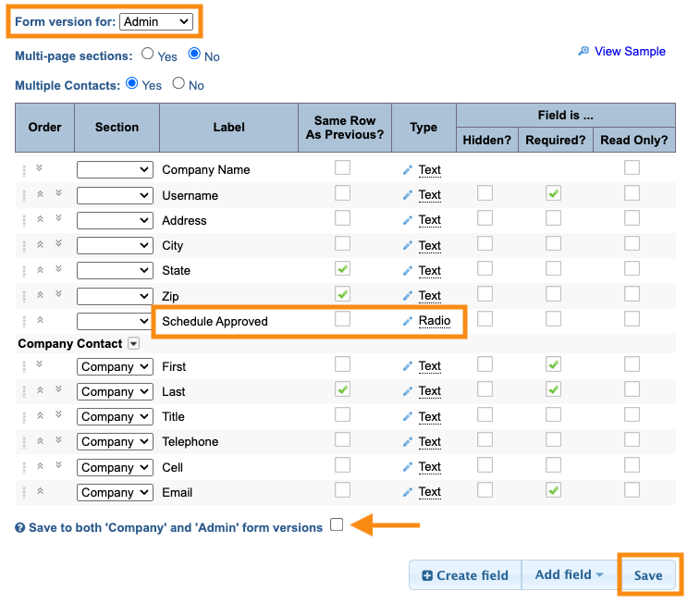Open the View Sample link

(630, 52)
